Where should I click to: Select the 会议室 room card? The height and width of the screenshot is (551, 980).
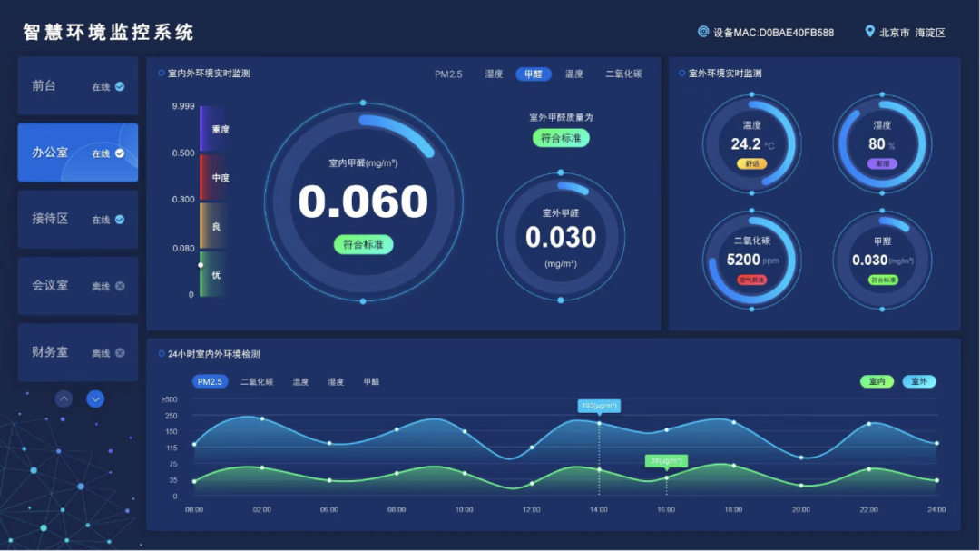[x=78, y=286]
